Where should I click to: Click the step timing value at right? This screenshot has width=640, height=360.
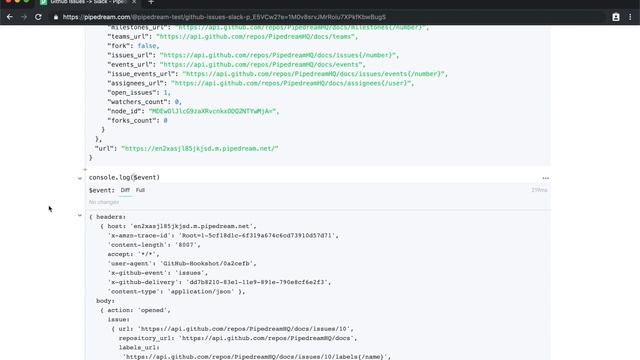point(539,190)
